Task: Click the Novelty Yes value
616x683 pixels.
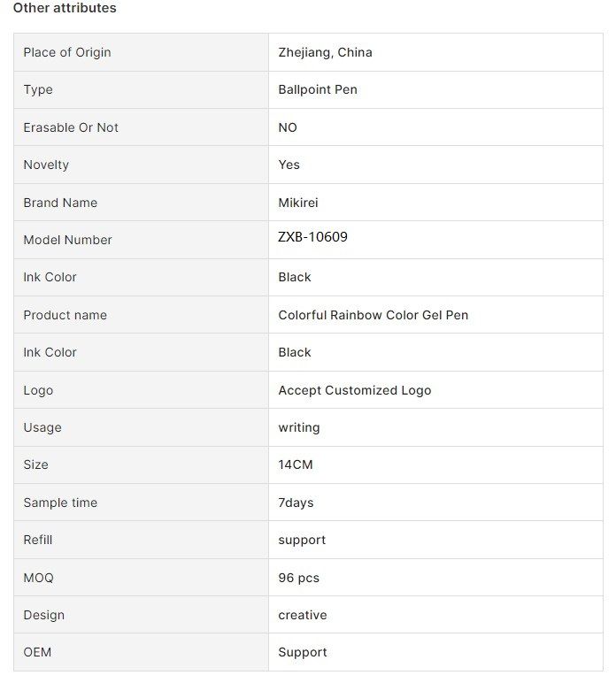Action: click(x=289, y=165)
